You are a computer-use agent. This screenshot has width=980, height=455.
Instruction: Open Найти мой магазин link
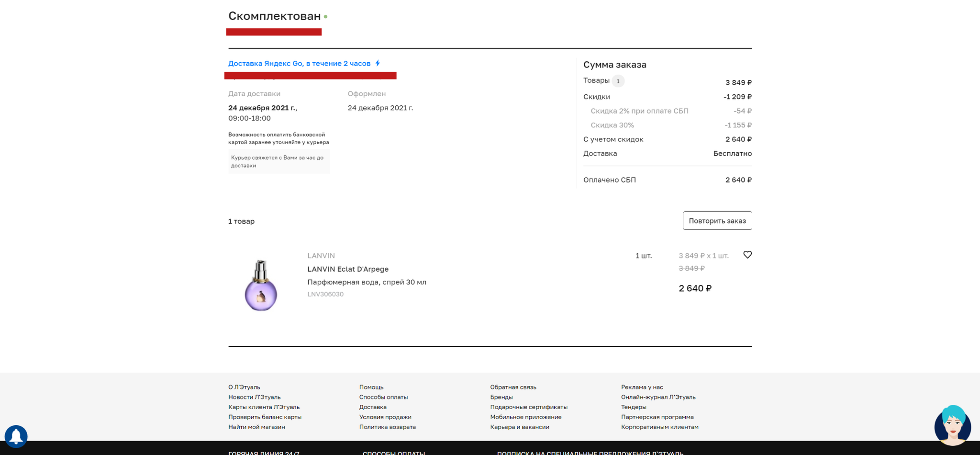[256, 427]
